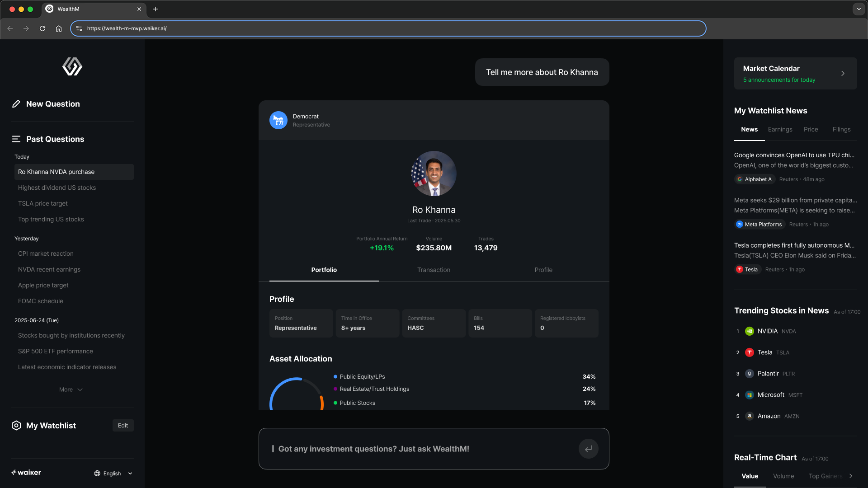This screenshot has height=488, width=868.
Task: Open the Volume tab in Real-Time Chart
Action: pyautogui.click(x=783, y=476)
